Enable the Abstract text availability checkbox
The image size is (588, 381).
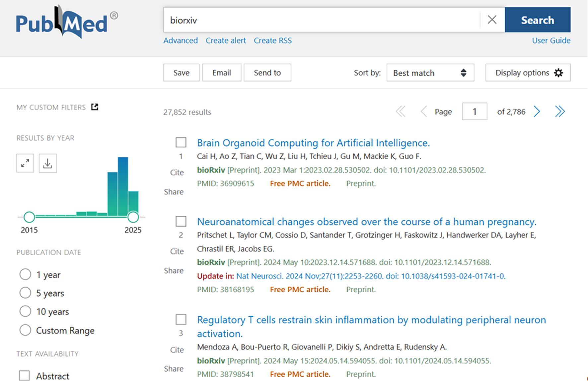(x=24, y=376)
